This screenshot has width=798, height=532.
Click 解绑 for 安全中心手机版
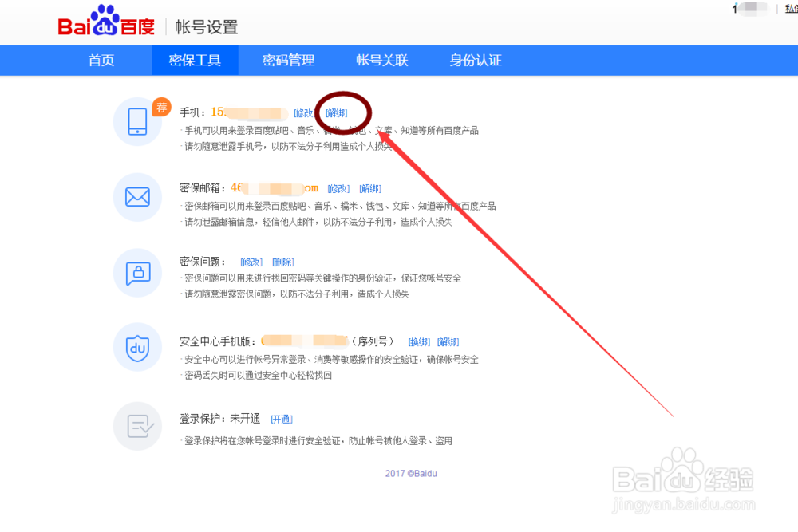pos(448,342)
